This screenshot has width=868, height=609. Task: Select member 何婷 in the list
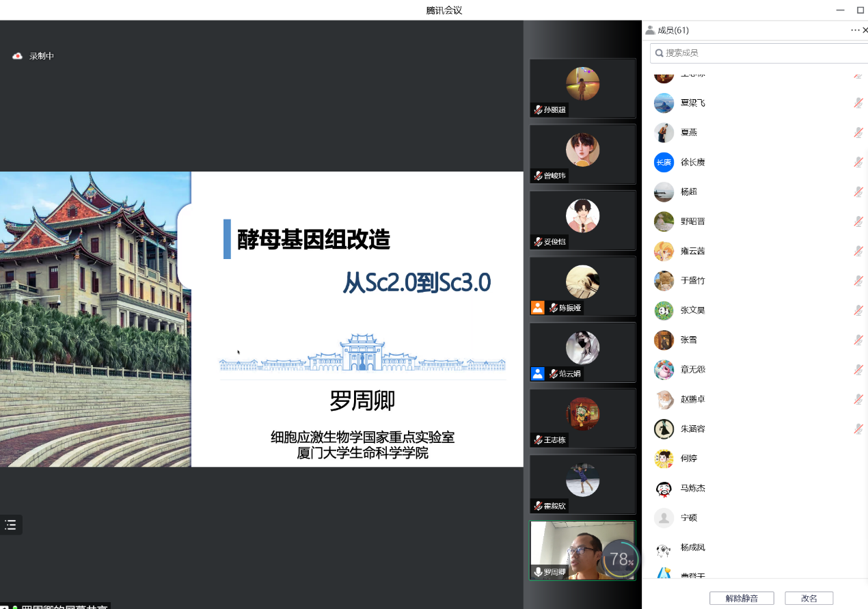688,459
